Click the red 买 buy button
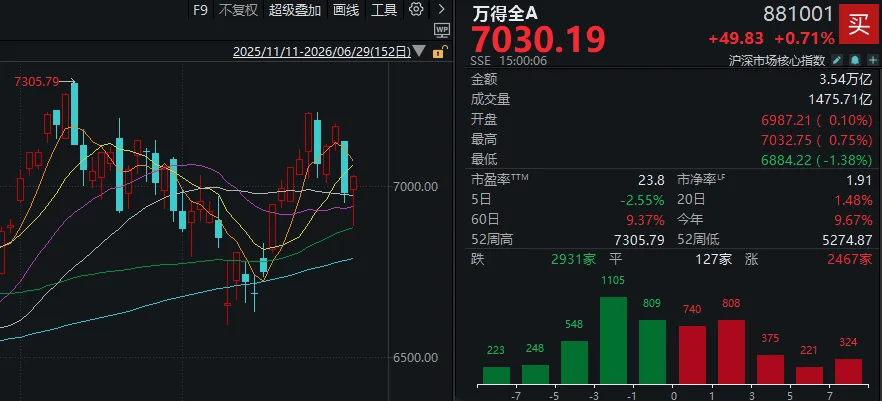882x401 pixels. [x=859, y=24]
